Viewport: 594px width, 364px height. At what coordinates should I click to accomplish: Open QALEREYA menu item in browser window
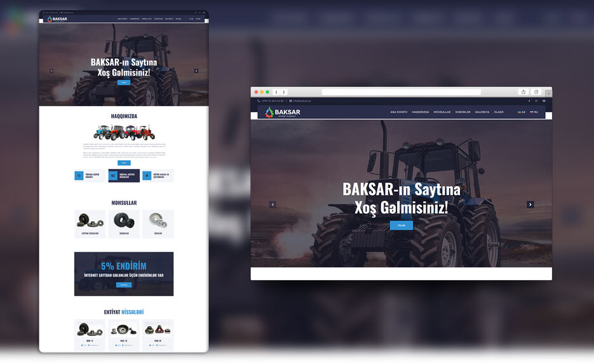point(482,112)
